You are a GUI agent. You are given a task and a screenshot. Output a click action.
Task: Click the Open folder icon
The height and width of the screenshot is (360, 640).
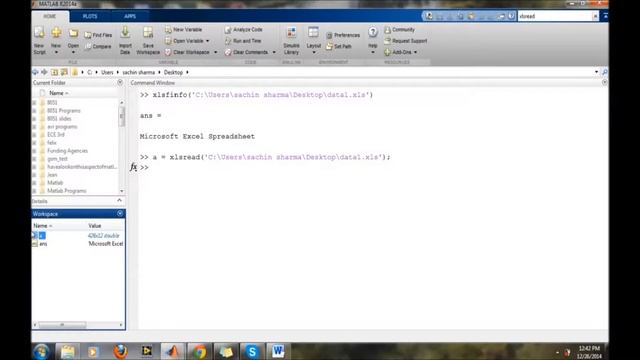(73, 33)
